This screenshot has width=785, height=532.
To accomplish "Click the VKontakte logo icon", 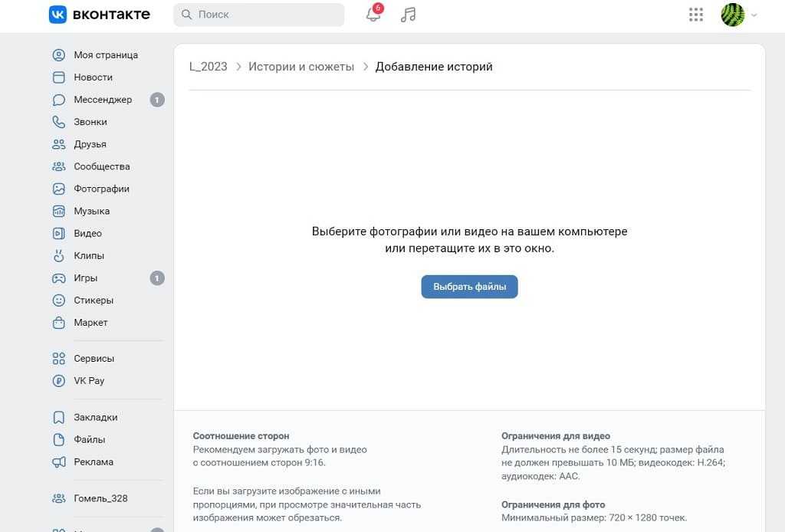I will [58, 15].
